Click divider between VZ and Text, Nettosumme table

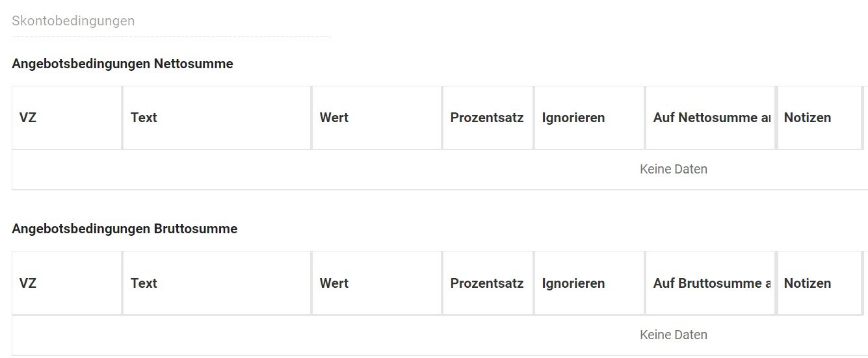pos(122,118)
